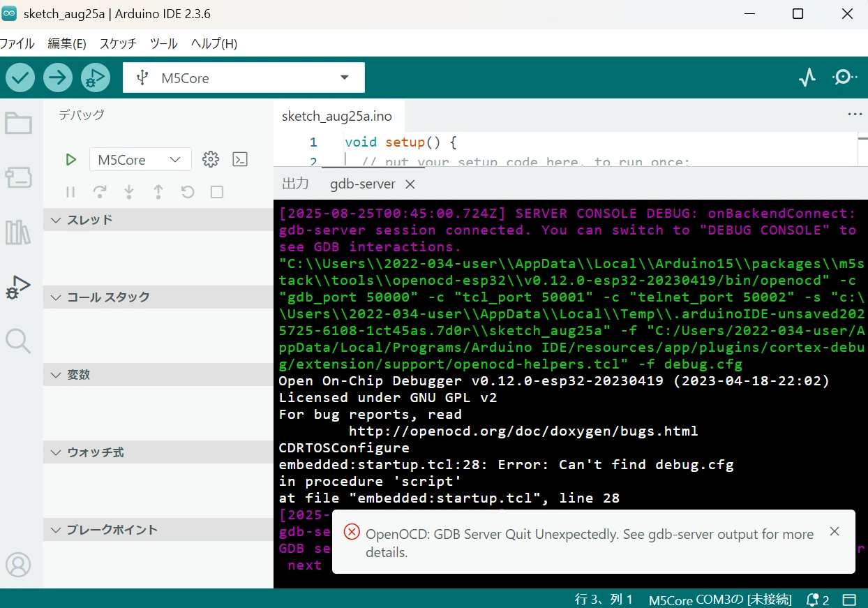Toggle the Debug sidebar view
This screenshot has width=868, height=608.
[x=18, y=287]
